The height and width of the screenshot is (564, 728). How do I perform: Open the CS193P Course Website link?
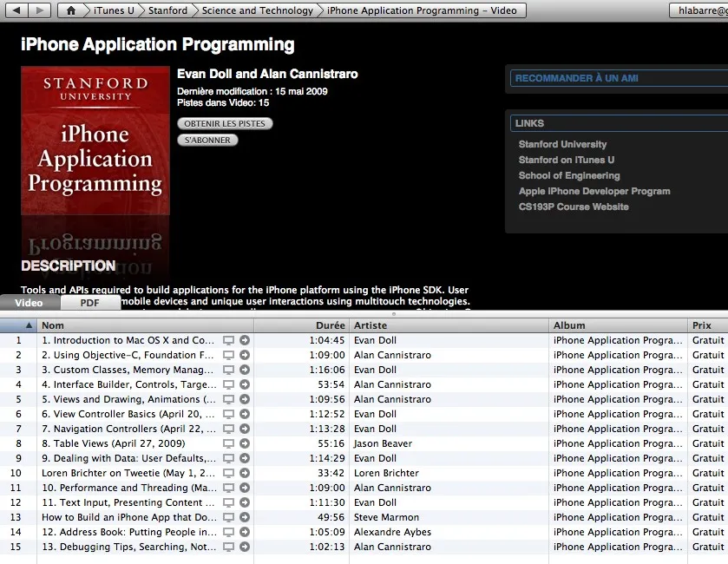click(x=574, y=207)
